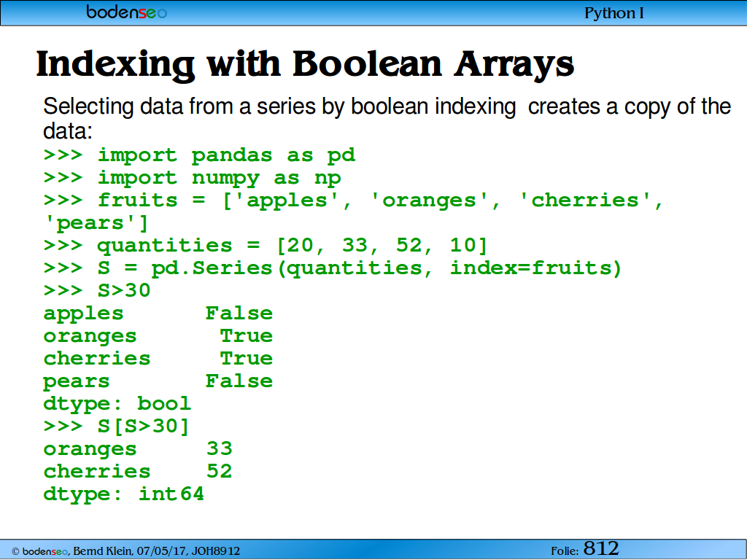Click the 'cherries True' output row
This screenshot has height=560, width=747.
tap(158, 359)
